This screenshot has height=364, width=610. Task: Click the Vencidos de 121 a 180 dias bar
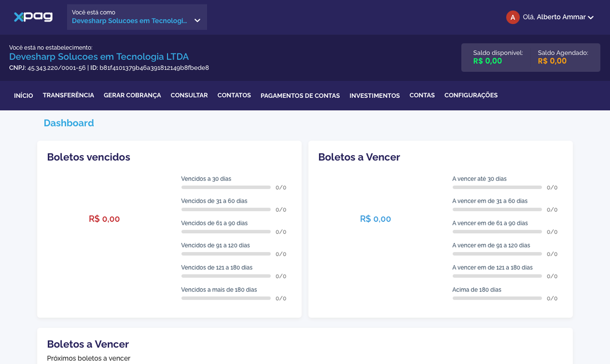pyautogui.click(x=226, y=276)
